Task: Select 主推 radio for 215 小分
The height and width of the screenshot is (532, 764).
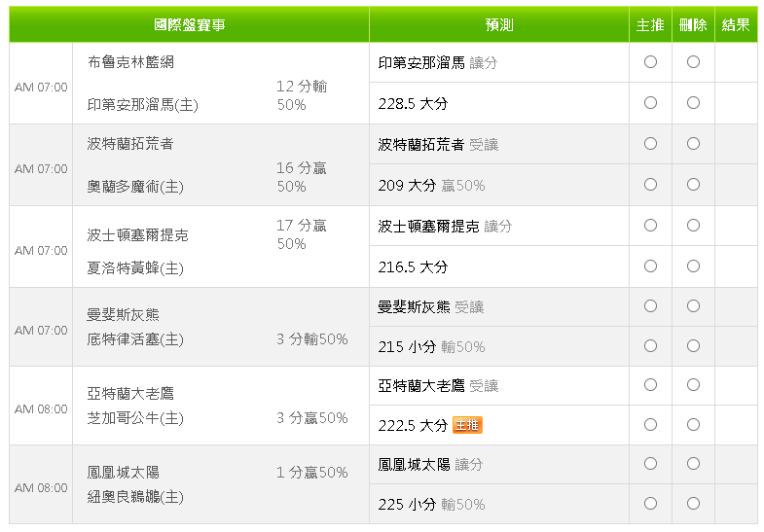Action: [650, 346]
